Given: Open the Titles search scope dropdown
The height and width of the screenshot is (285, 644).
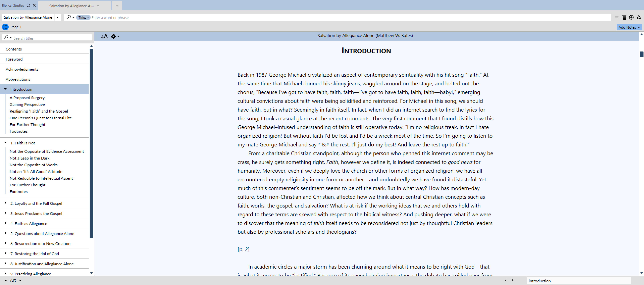Looking at the screenshot, I should (83, 17).
